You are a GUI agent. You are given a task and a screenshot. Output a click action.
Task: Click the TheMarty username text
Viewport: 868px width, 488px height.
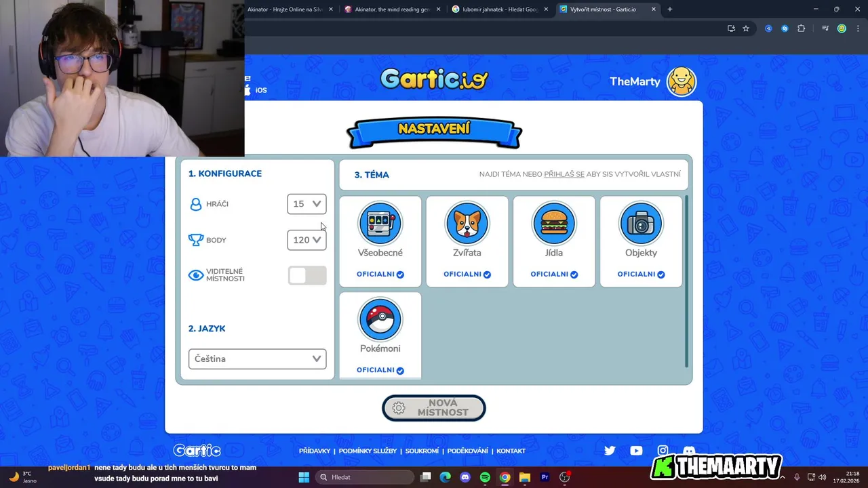[x=635, y=81]
